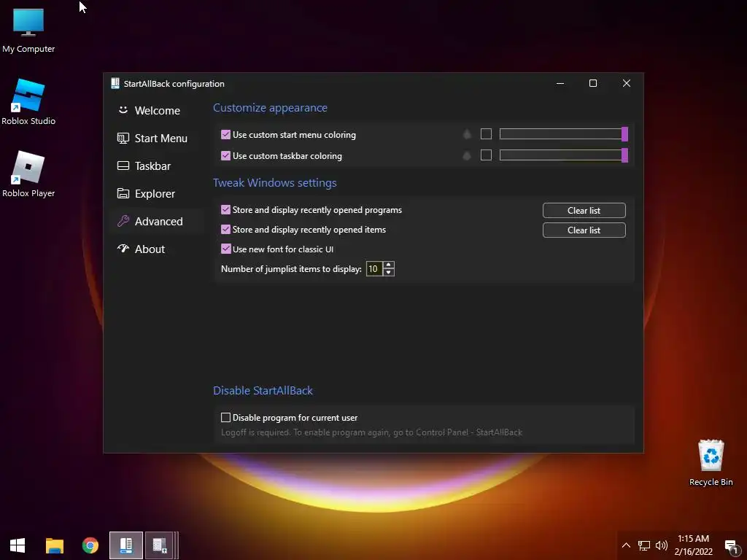Pick start menu color swatch
Viewport: 747px width, 560px height.
pyautogui.click(x=486, y=134)
